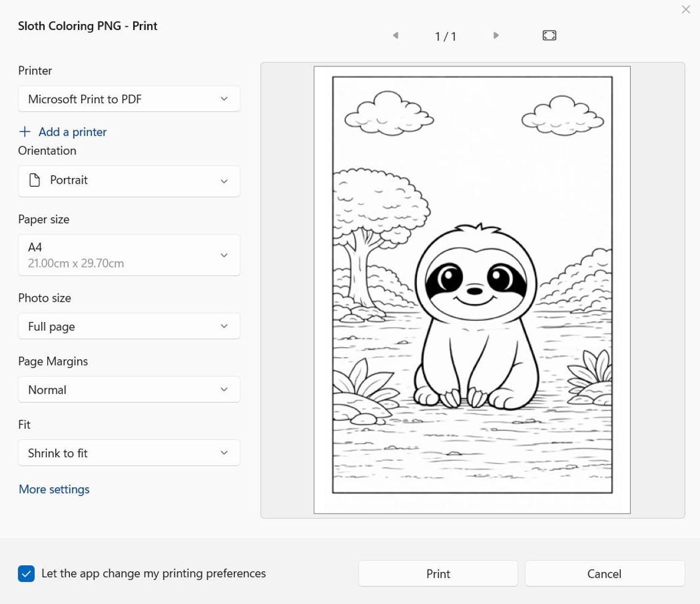Open More settings link
The image size is (700, 604).
(x=54, y=489)
